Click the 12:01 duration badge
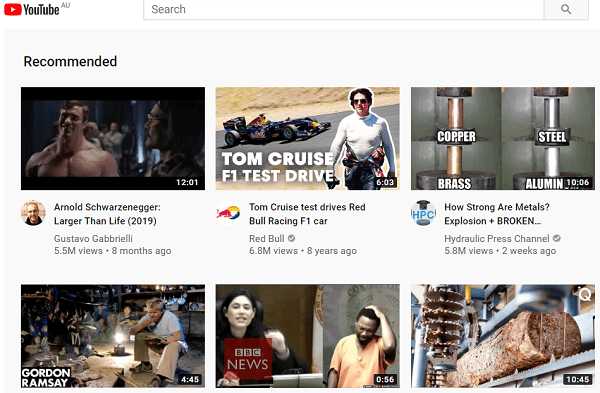 (187, 182)
